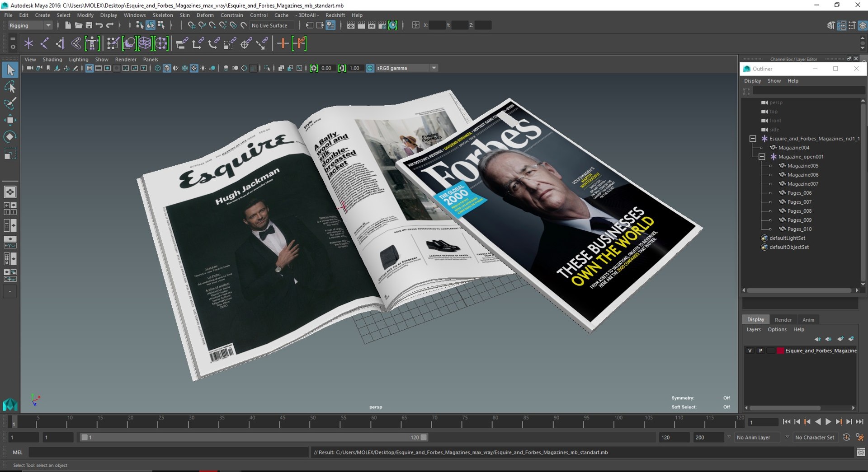Select Pages_008 in the Outliner
Image resolution: width=868 pixels, height=472 pixels.
tap(799, 211)
